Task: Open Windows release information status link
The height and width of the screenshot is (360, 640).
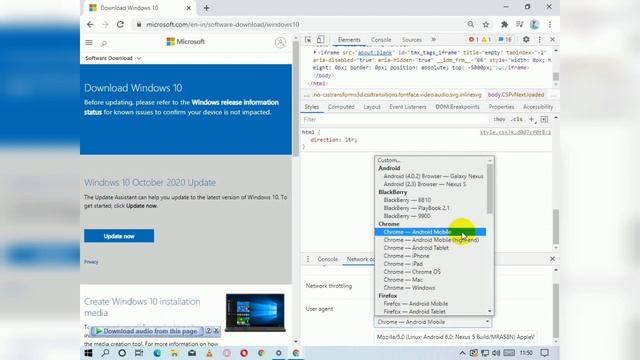Action: tap(181, 107)
